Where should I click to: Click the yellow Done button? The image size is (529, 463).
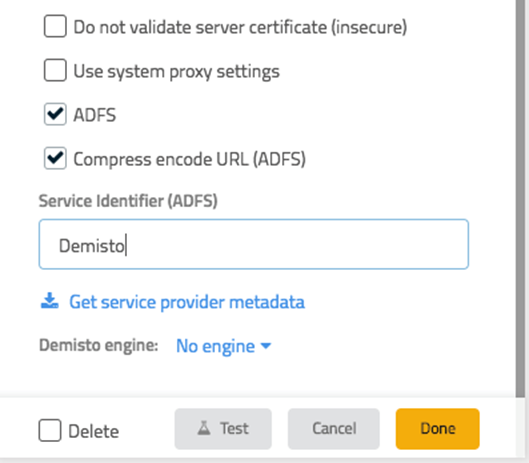438,429
